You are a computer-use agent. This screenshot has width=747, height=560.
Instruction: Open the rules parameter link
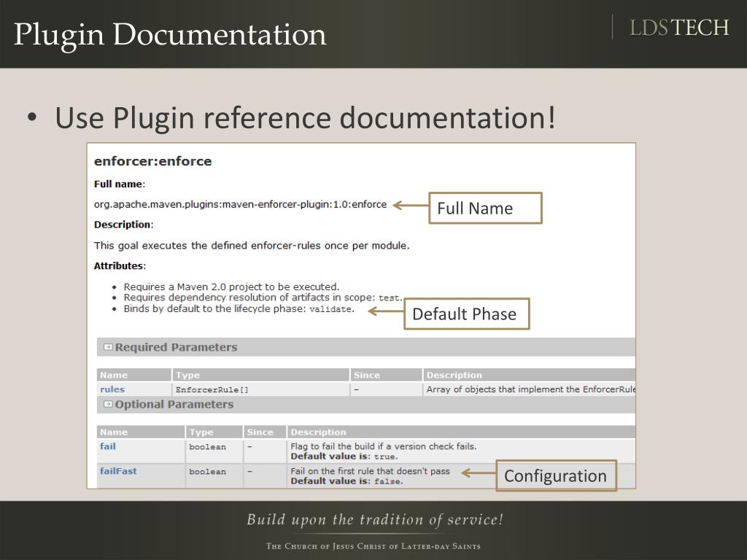coord(112,389)
